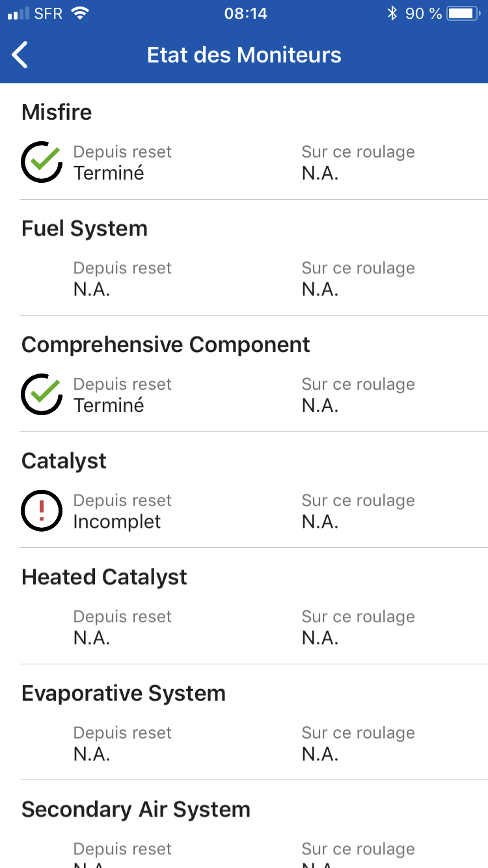Viewport: 488px width, 868px height.
Task: Tap the Misfire green checkmark status icon
Action: [x=42, y=161]
